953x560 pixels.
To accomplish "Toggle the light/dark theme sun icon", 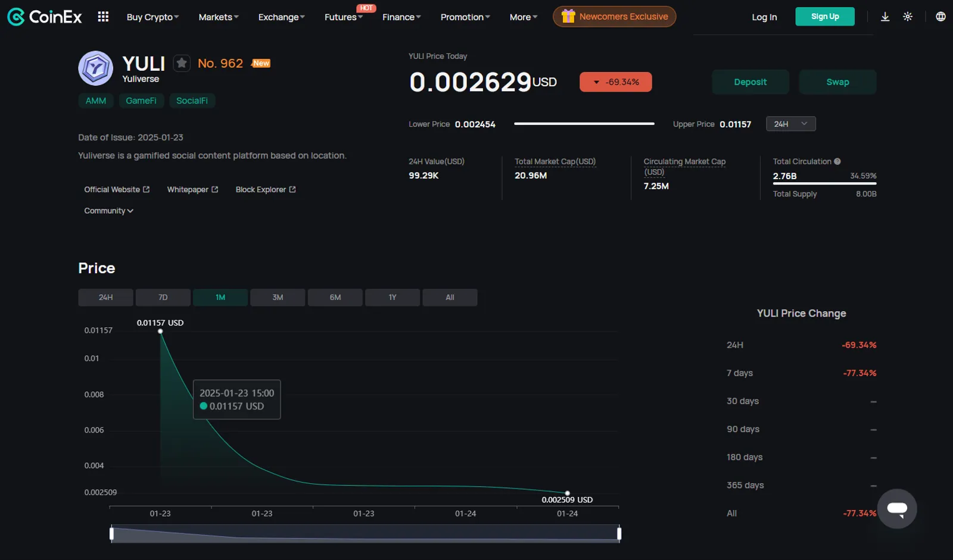I will click(x=908, y=17).
